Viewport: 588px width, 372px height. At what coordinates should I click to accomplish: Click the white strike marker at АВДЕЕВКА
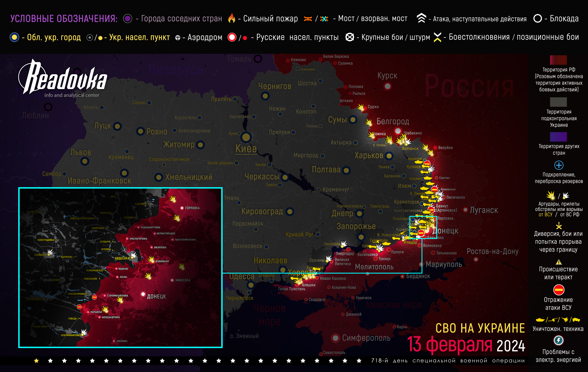133,255
